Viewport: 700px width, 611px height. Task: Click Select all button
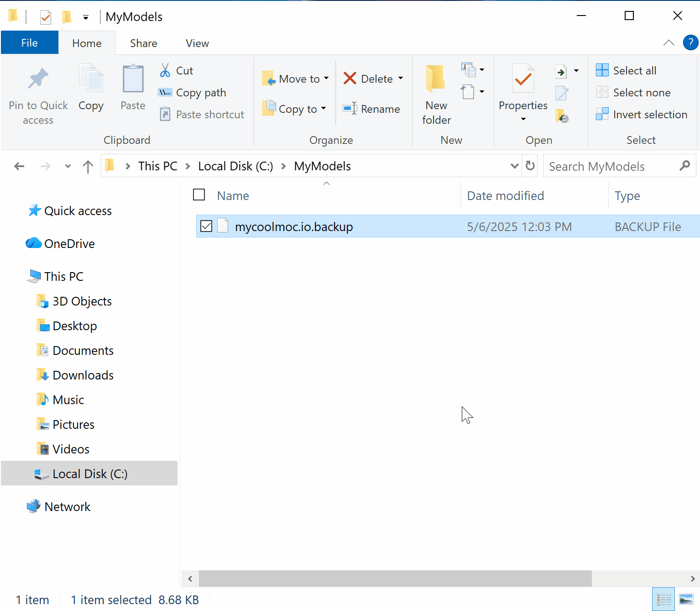pos(626,70)
